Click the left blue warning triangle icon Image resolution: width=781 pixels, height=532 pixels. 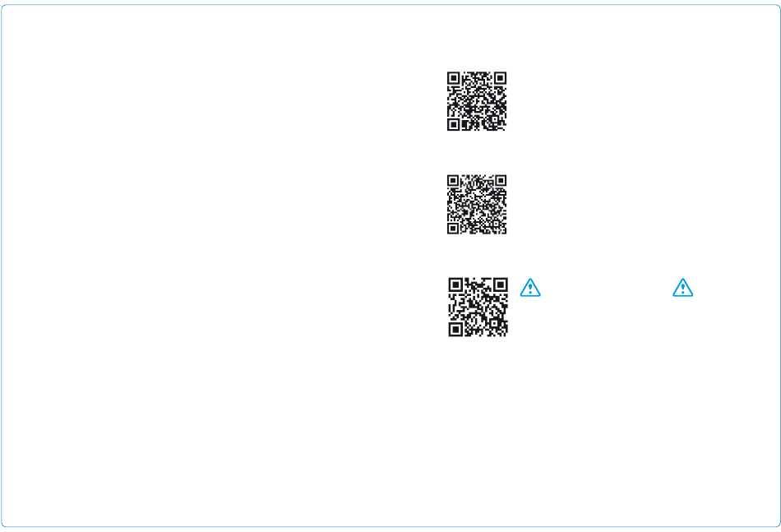tap(530, 288)
